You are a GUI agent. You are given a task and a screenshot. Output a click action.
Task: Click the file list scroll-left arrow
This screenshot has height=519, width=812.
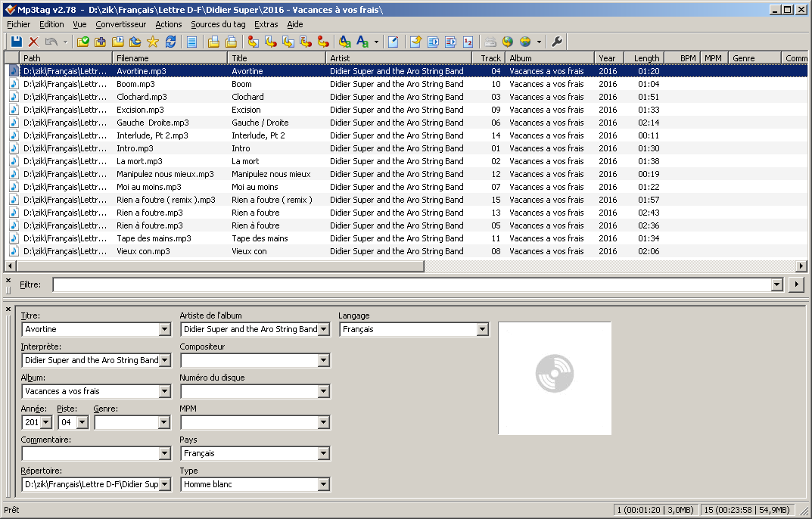tap(10, 266)
